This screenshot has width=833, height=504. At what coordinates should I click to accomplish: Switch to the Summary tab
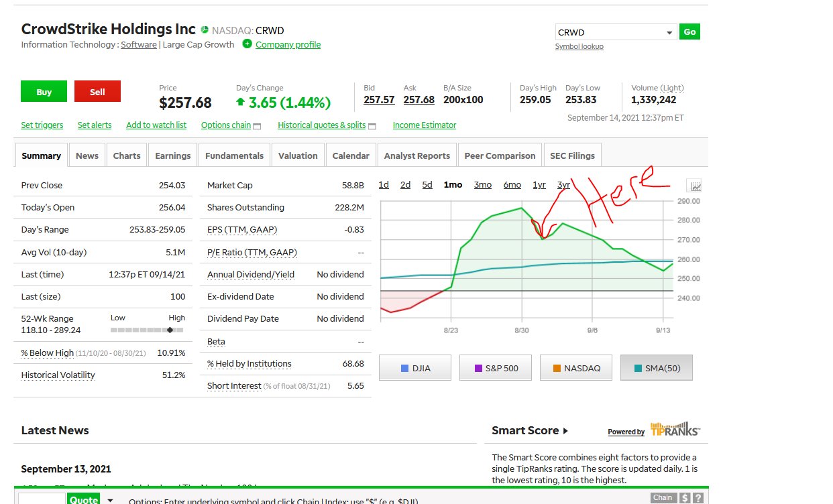41,155
